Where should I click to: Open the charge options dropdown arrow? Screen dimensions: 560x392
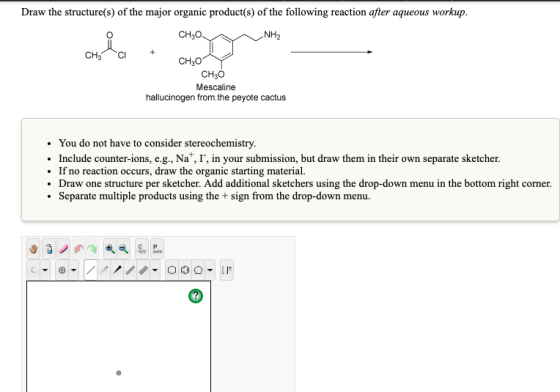[x=73, y=270]
